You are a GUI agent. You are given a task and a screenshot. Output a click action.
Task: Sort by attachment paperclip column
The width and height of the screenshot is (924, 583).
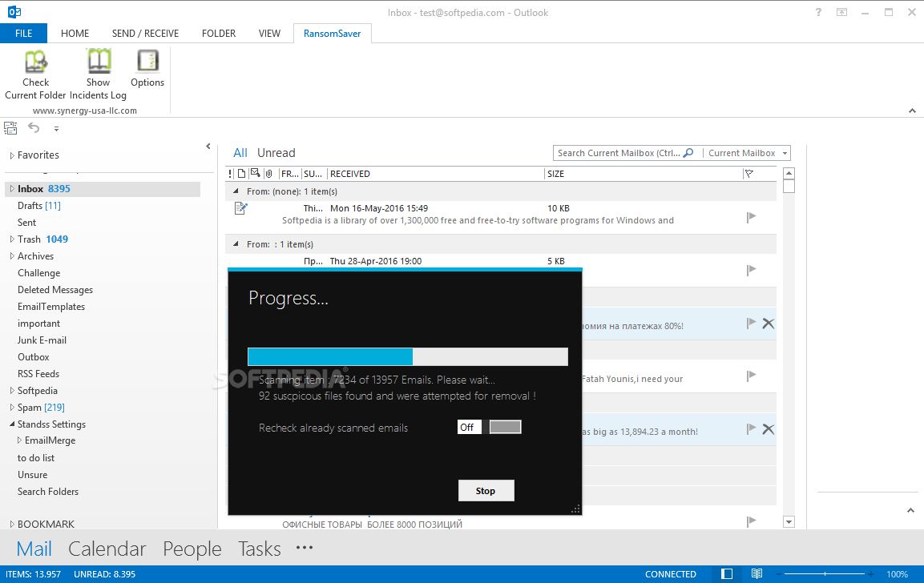(268, 174)
